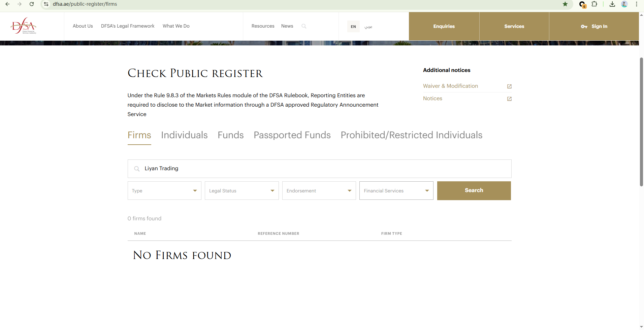Image resolution: width=644 pixels, height=330 pixels.
Task: Expand the Type dropdown
Action: pos(164,191)
